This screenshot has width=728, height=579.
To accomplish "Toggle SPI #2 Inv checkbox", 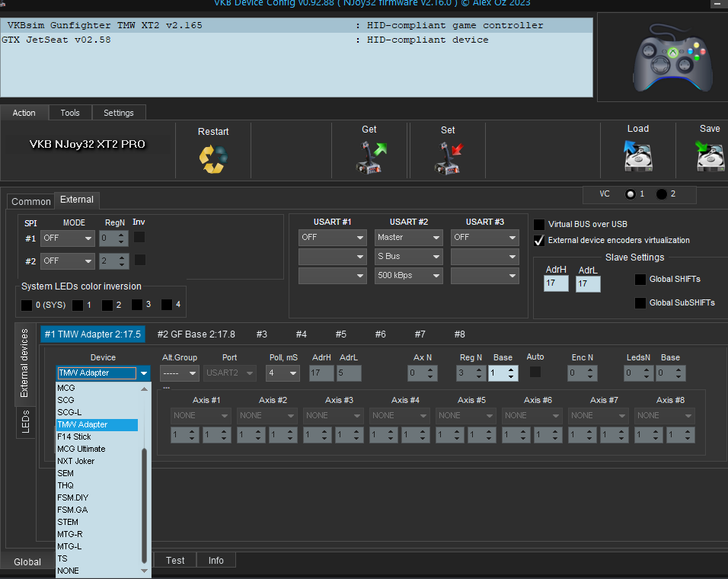I will (140, 260).
